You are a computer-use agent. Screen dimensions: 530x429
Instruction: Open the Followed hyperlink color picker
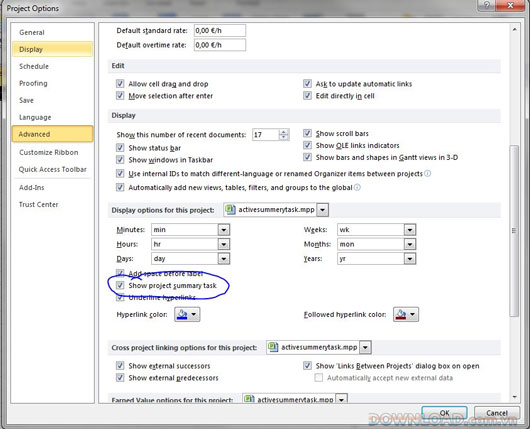pos(406,314)
